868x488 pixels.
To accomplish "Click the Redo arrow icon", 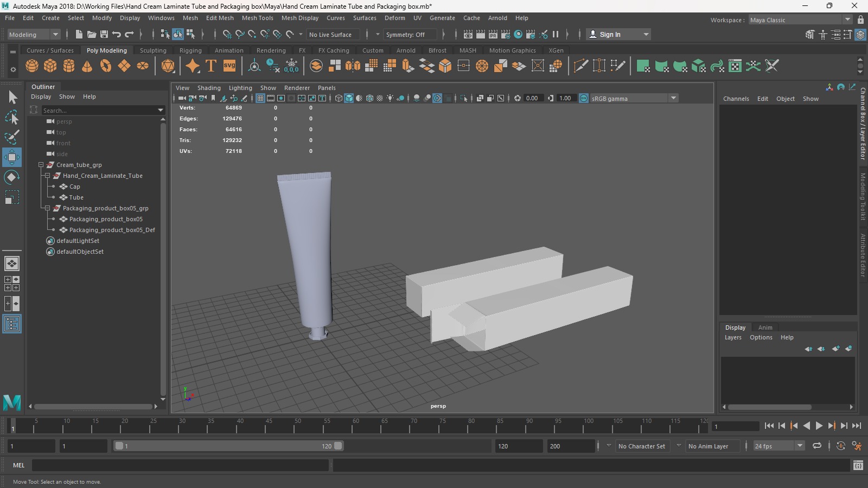I will pyautogui.click(x=129, y=34).
